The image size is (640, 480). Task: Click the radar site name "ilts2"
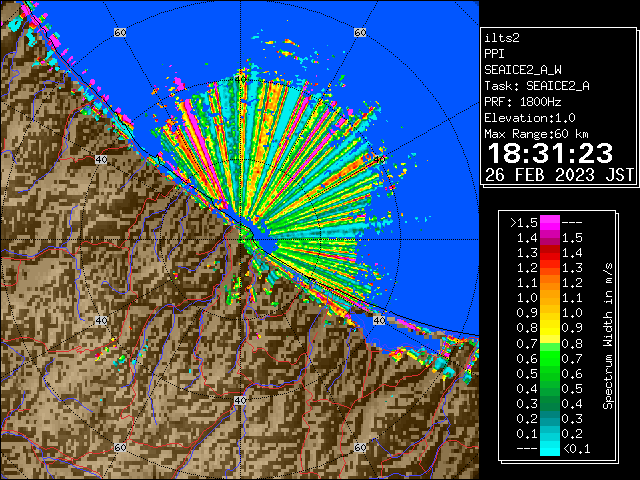point(502,38)
